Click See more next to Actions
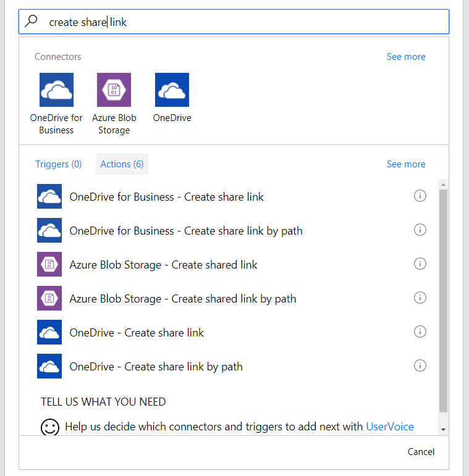This screenshot has width=469, height=476. 405,164
